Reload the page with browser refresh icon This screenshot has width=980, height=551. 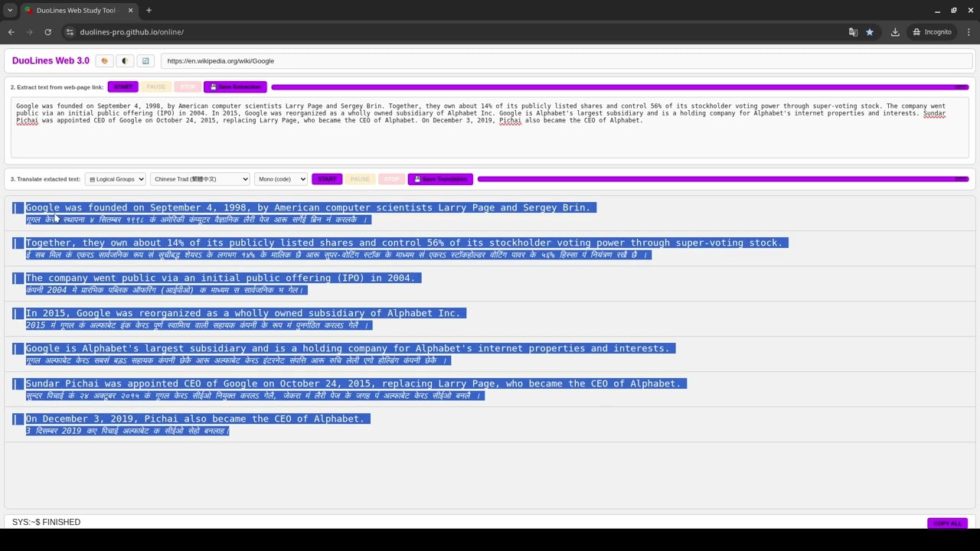point(47,32)
